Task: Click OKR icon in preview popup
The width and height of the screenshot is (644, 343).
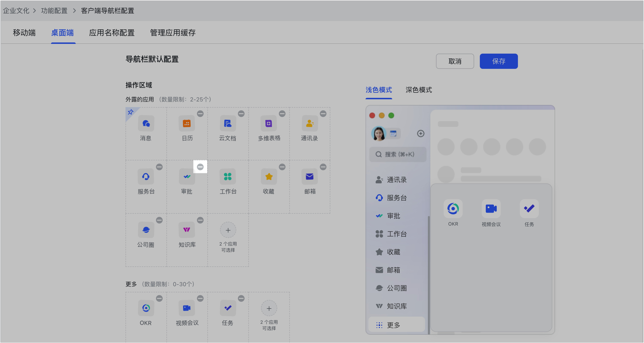Action: coord(453,209)
